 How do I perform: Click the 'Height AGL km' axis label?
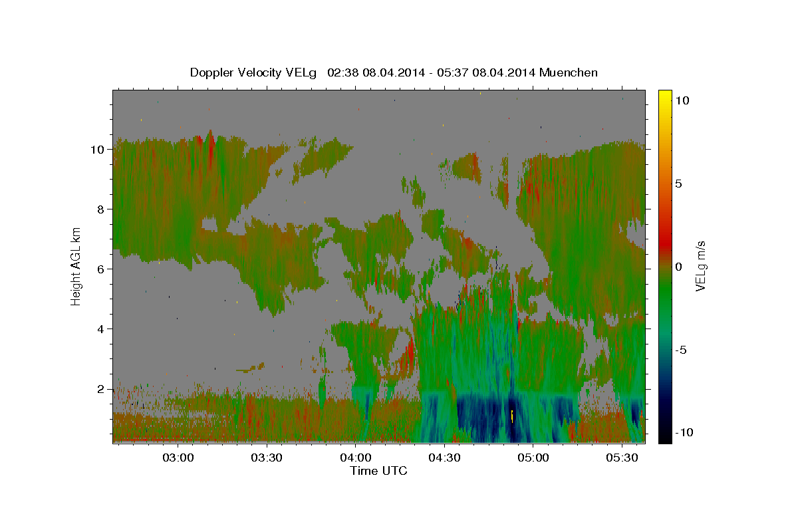(x=76, y=265)
